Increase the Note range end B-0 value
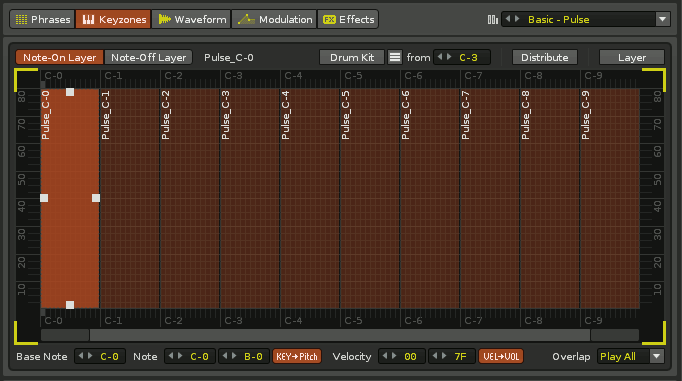This screenshot has height=381, width=682. click(234, 356)
